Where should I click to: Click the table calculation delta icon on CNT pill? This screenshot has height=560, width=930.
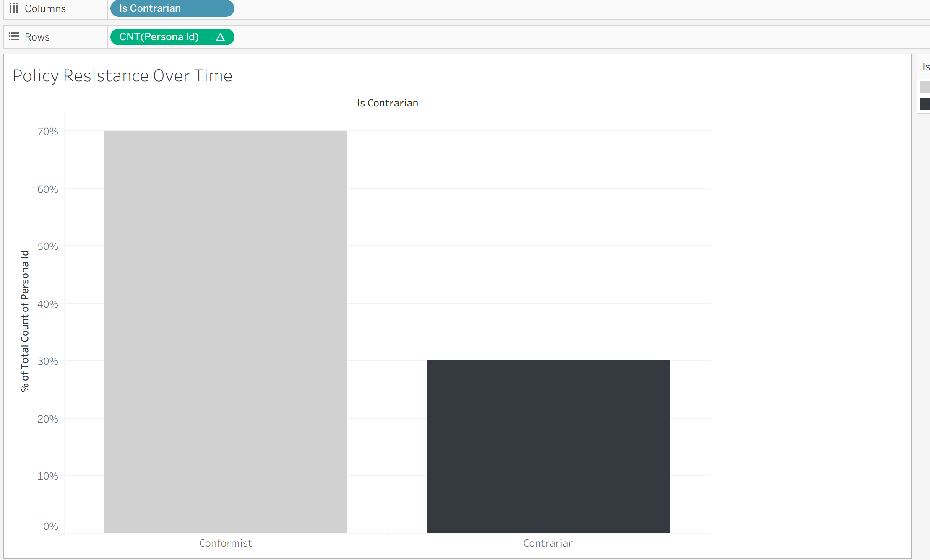[x=220, y=37]
